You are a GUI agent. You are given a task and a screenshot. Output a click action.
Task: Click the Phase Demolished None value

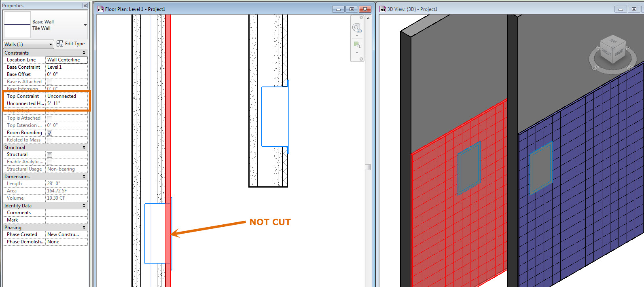pos(66,242)
